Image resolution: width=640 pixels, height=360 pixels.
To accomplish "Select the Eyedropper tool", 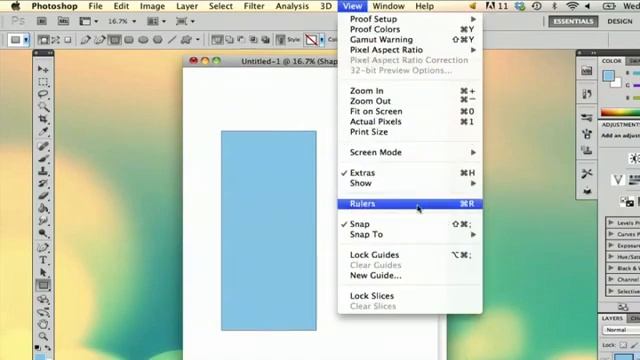I will click(43, 131).
